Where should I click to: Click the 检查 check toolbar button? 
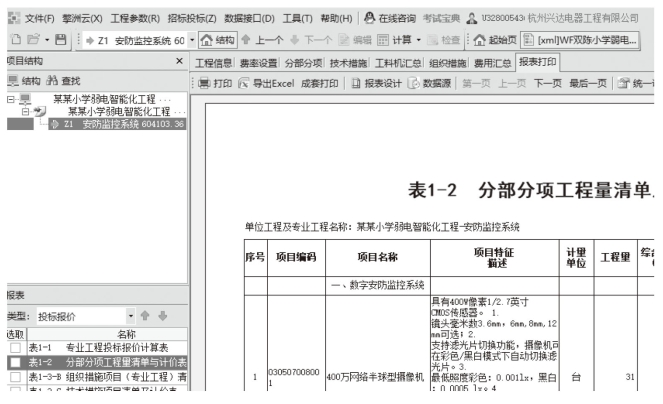pyautogui.click(x=443, y=40)
